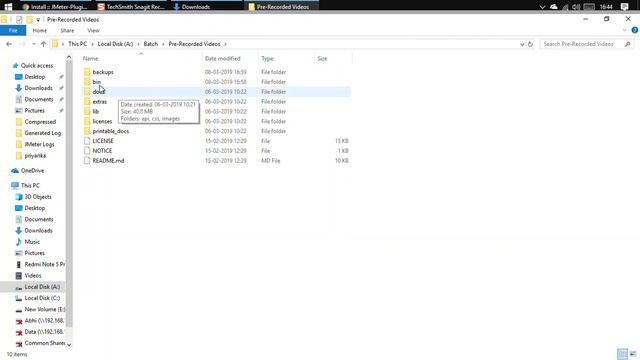Sort by Type column header
Screen dimensions: 640x360
pos(286,58)
